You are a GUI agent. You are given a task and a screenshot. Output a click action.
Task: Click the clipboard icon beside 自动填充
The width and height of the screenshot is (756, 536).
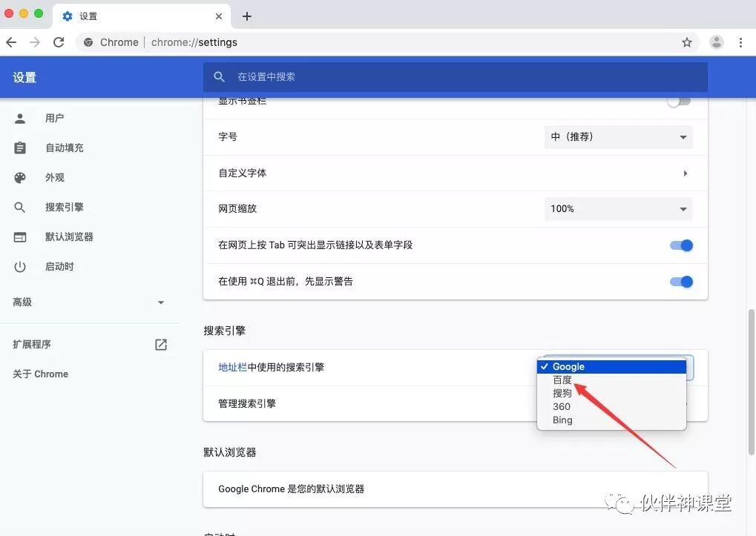pyautogui.click(x=20, y=148)
